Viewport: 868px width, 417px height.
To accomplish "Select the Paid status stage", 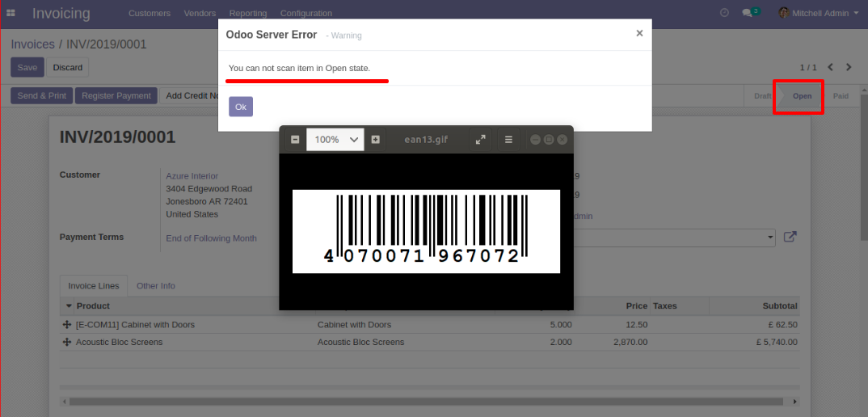I will (x=841, y=96).
